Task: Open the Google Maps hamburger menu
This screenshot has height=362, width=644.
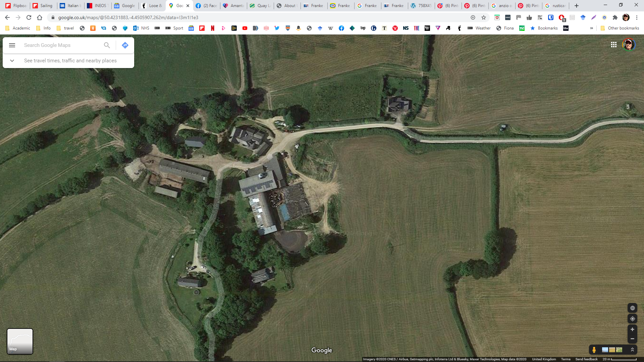Action: (12, 45)
